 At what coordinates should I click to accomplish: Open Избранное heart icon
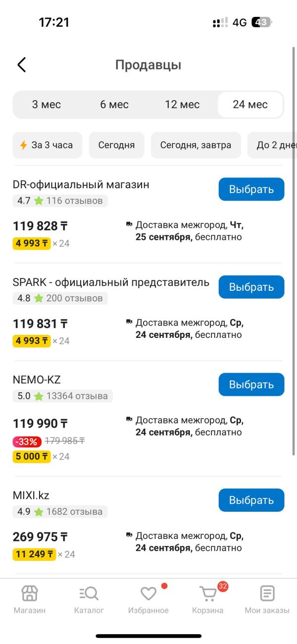pyautogui.click(x=148, y=593)
